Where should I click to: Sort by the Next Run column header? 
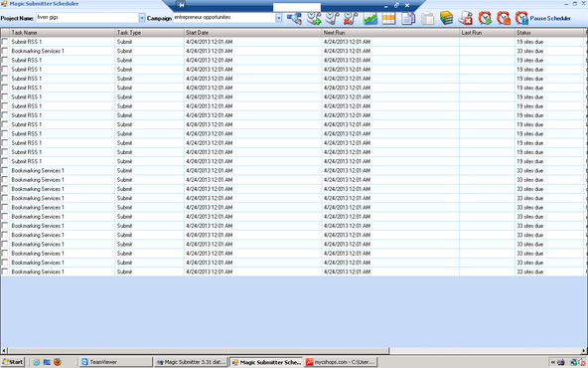pos(390,32)
